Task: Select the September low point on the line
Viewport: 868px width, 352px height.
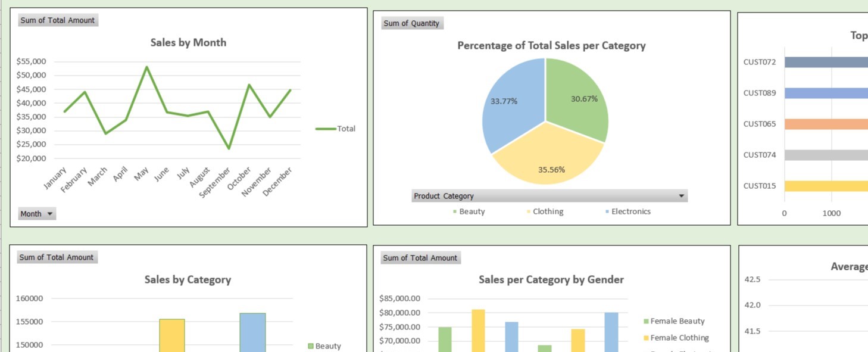Action: [229, 148]
